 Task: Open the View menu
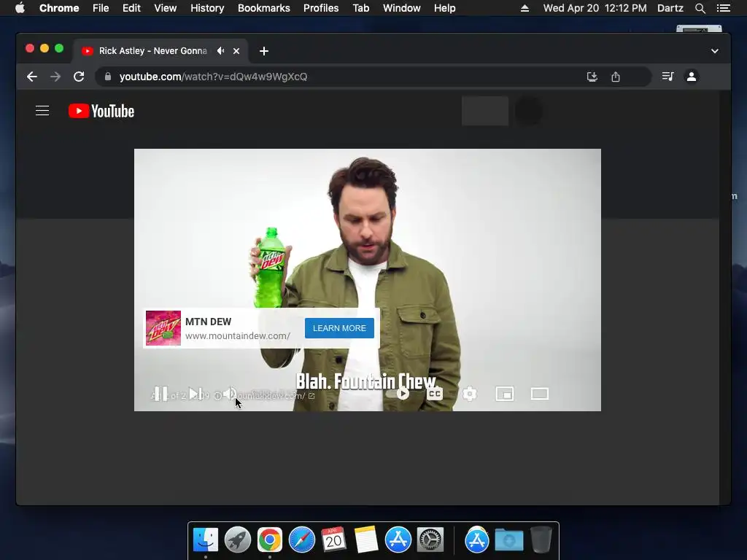pyautogui.click(x=166, y=8)
